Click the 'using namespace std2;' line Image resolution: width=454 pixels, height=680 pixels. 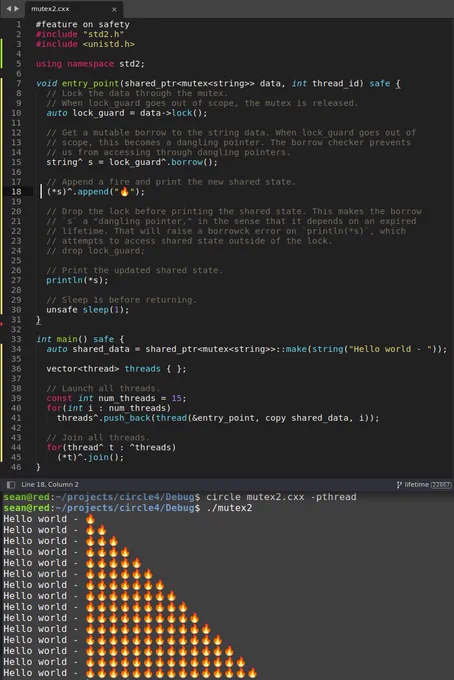point(90,64)
